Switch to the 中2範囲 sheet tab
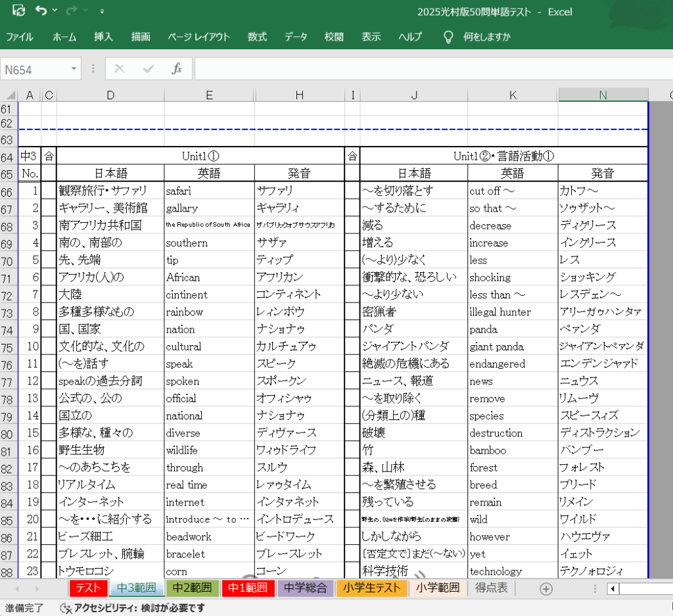 pos(191,588)
